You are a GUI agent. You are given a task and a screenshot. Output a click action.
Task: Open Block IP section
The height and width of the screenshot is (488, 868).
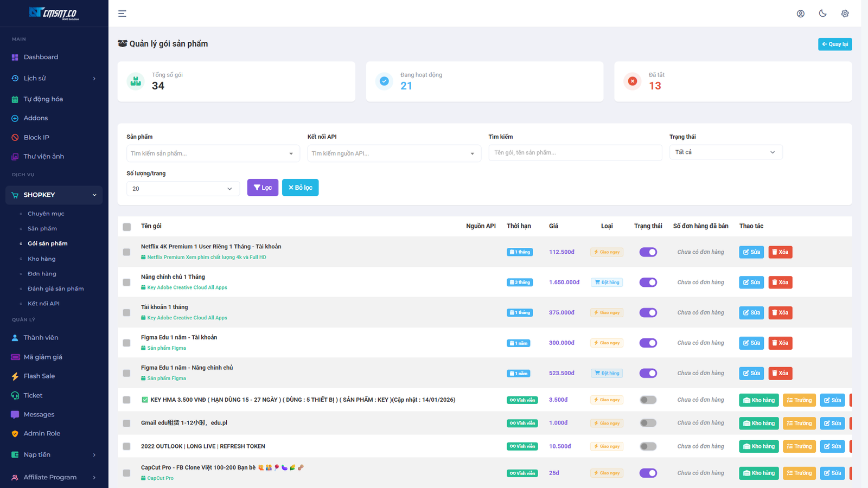[36, 137]
